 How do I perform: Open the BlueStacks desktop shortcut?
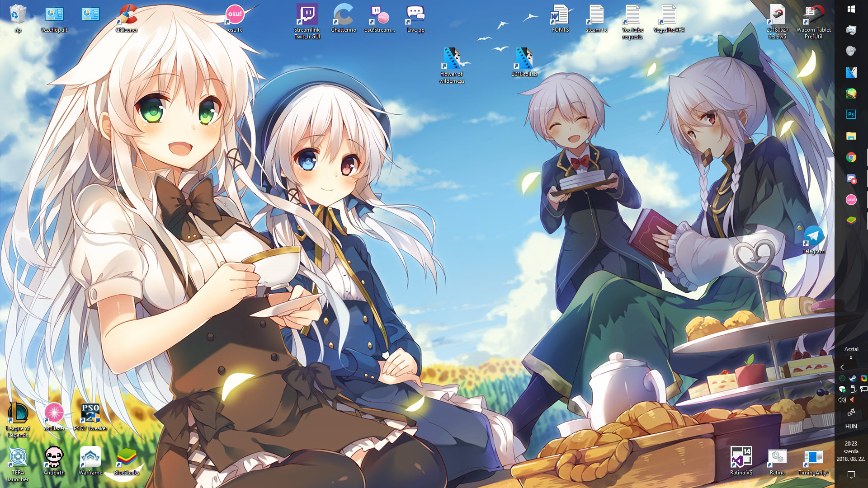pos(127,461)
